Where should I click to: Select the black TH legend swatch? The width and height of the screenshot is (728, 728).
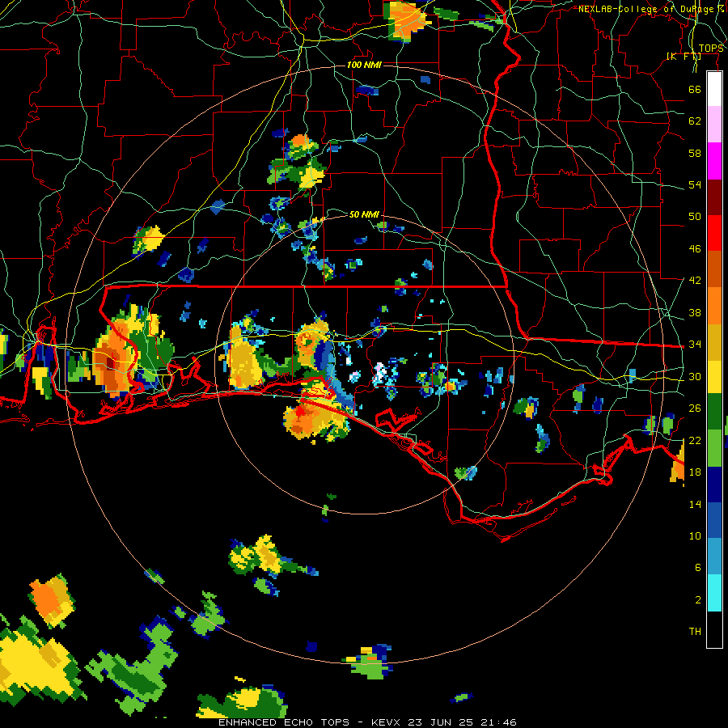[x=714, y=629]
